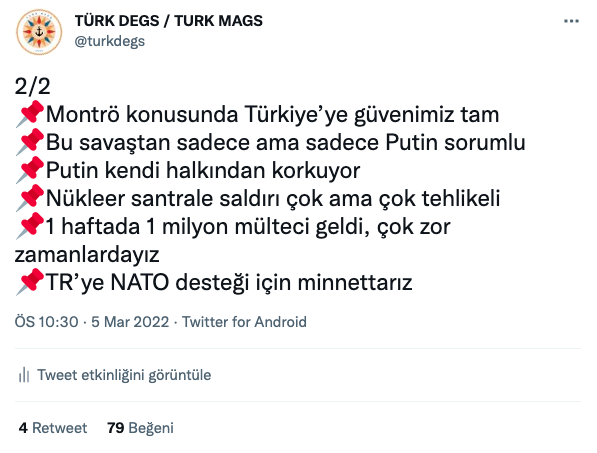Screen dimensions: 597x453
Task: Click the @turkdegs handle
Action: pyautogui.click(x=110, y=41)
